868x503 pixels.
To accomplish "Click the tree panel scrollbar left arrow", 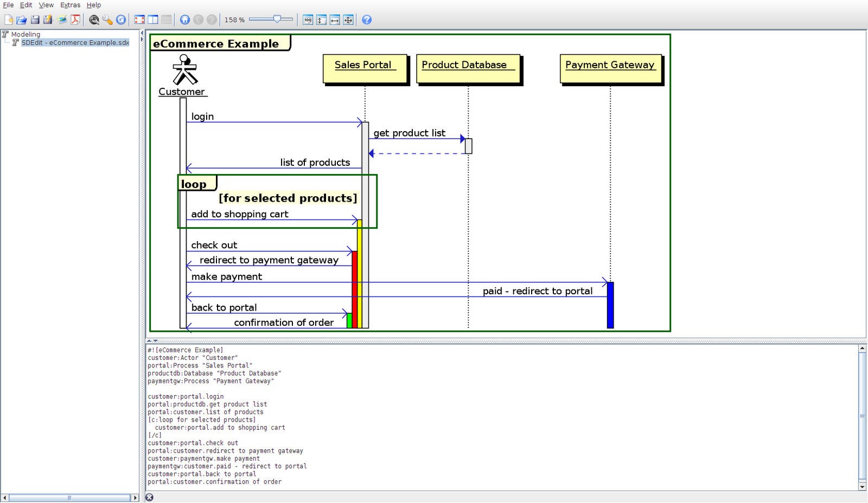I will pyautogui.click(x=5, y=498).
